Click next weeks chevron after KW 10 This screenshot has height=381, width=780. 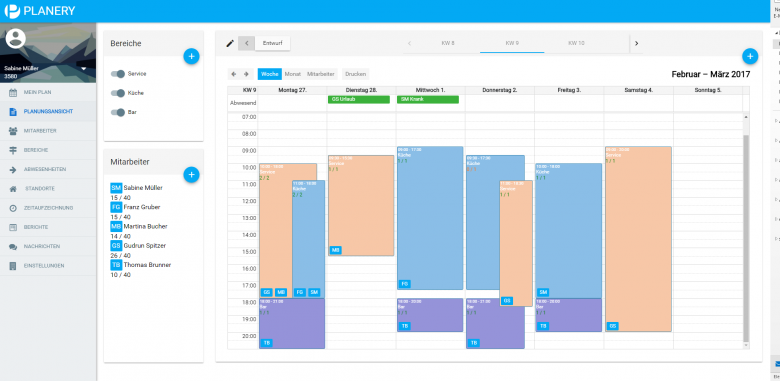coord(636,43)
